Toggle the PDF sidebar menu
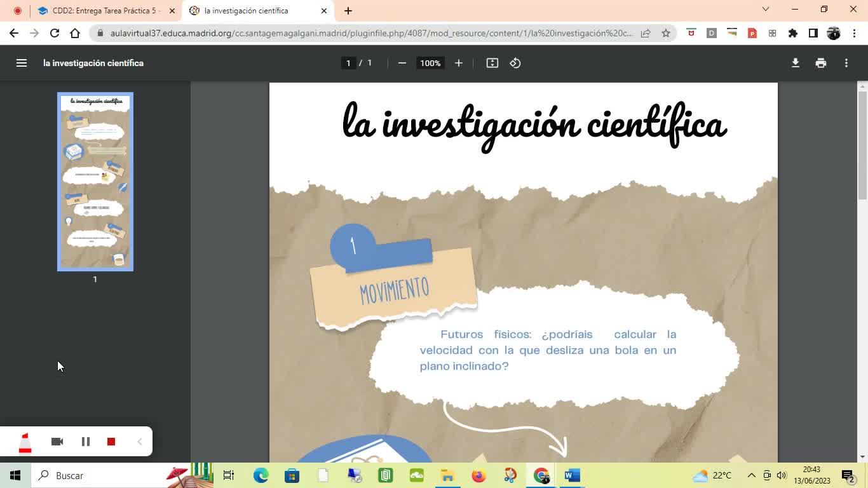This screenshot has width=868, height=488. click(x=22, y=63)
